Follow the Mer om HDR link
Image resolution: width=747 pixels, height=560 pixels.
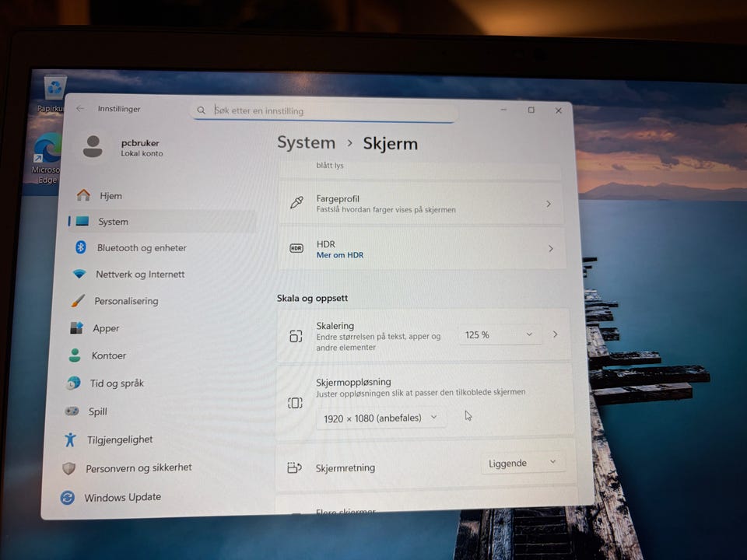pos(340,255)
